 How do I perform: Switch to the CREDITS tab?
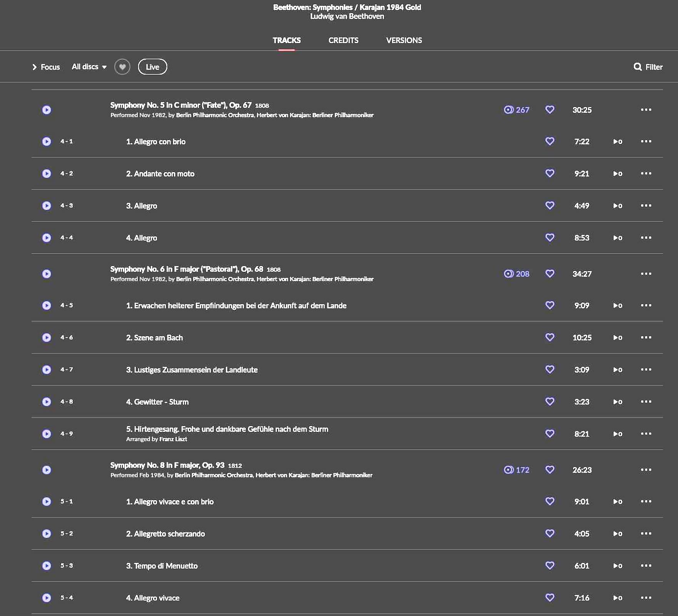click(343, 40)
